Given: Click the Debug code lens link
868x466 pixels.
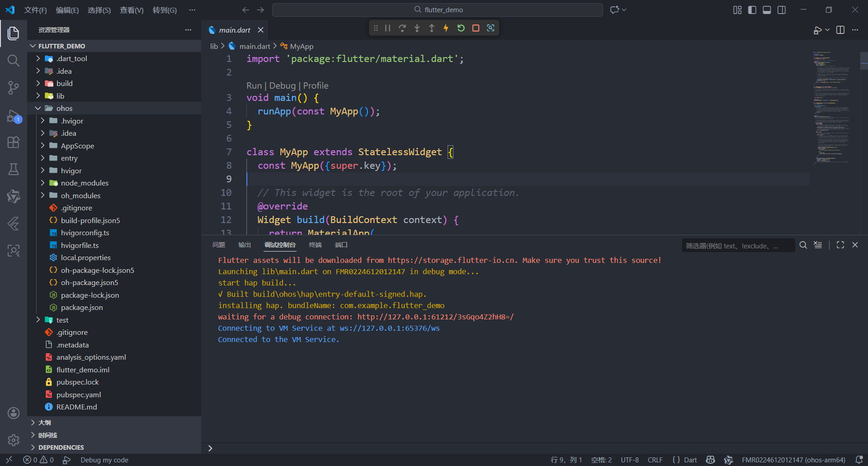Looking at the screenshot, I should pyautogui.click(x=282, y=86).
